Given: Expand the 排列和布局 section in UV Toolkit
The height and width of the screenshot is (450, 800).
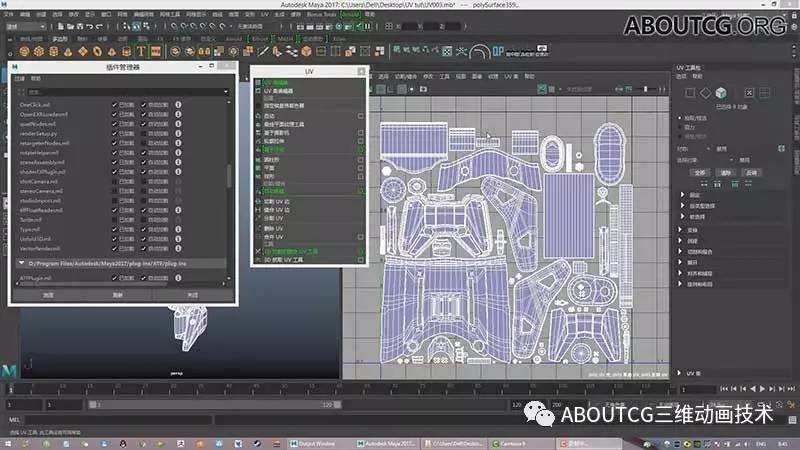Looking at the screenshot, I should (x=680, y=284).
